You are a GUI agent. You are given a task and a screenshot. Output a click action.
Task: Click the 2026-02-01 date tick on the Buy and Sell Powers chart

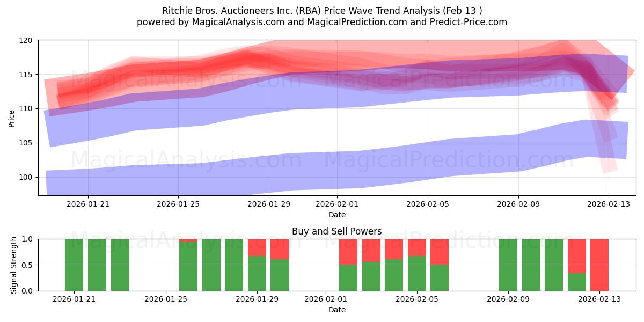[326, 299]
